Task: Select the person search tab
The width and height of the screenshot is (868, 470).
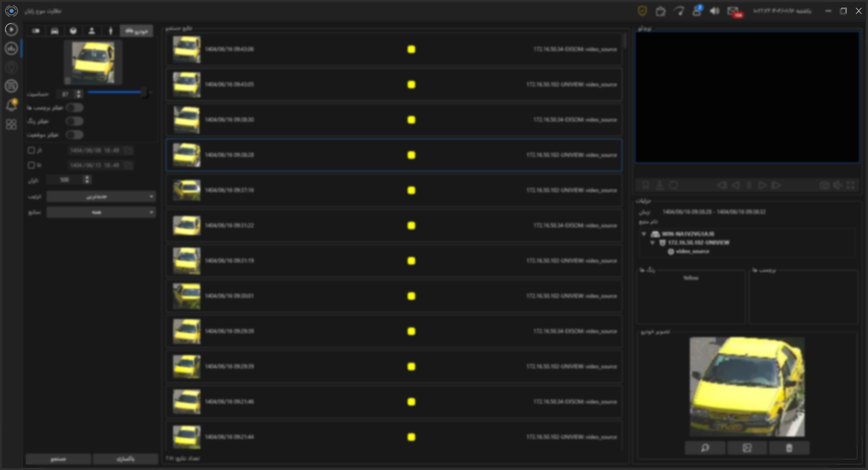Action: [x=92, y=31]
